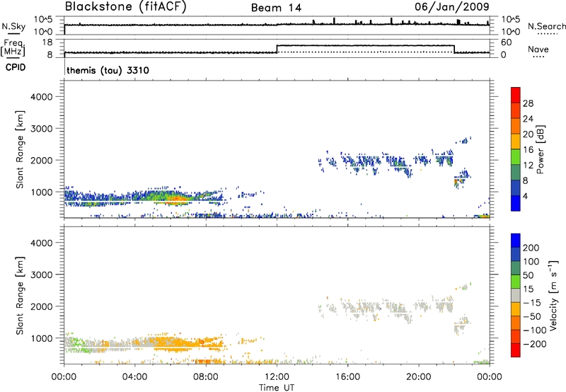Viewport: 566px width, 392px height.
Task: Click the "60" Nave axis tick label
Action: pyautogui.click(x=506, y=42)
